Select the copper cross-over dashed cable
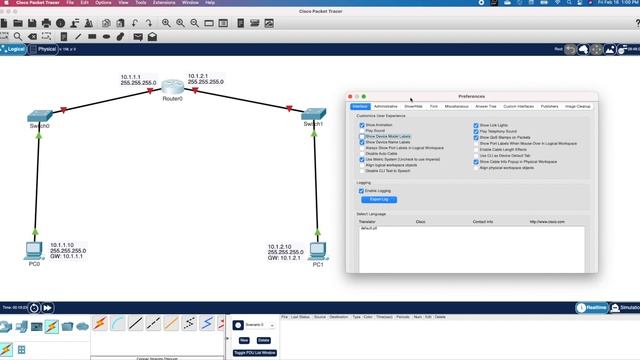640x360 pixels. (x=153, y=323)
